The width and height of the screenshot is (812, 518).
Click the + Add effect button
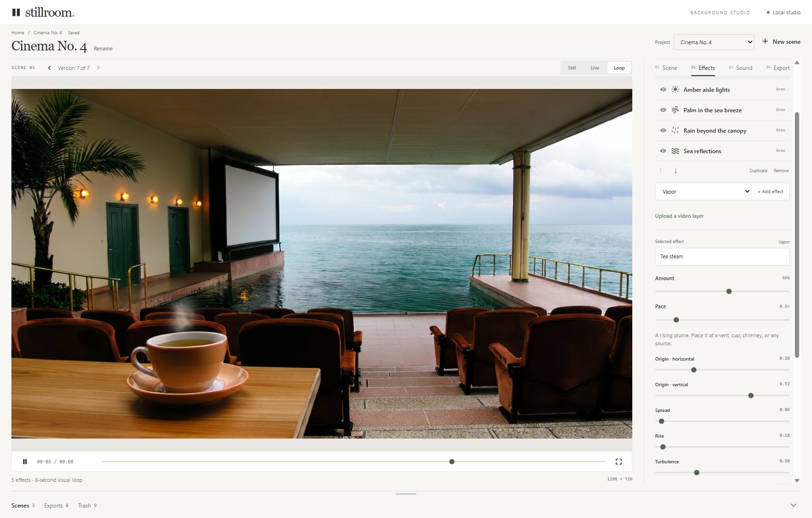pyautogui.click(x=770, y=192)
